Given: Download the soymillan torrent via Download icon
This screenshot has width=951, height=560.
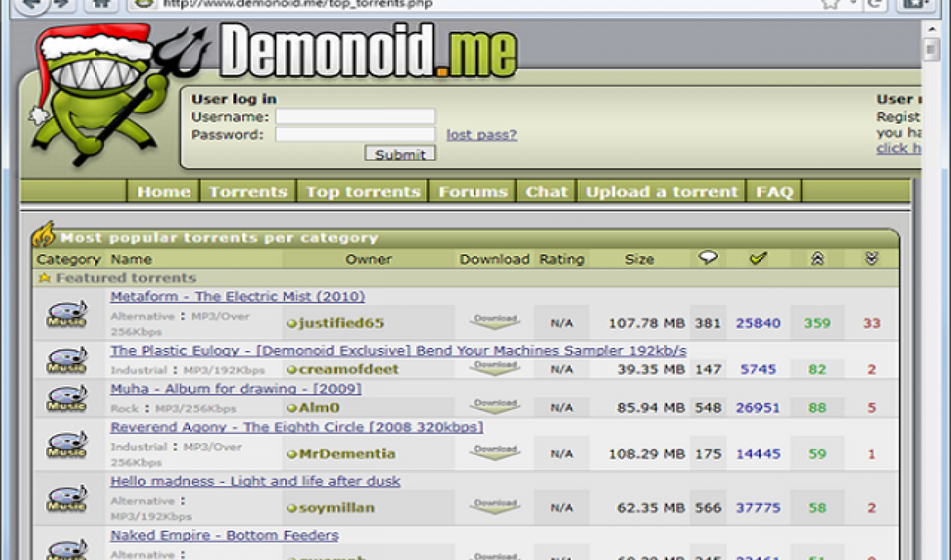Looking at the screenshot, I should pyautogui.click(x=495, y=506).
